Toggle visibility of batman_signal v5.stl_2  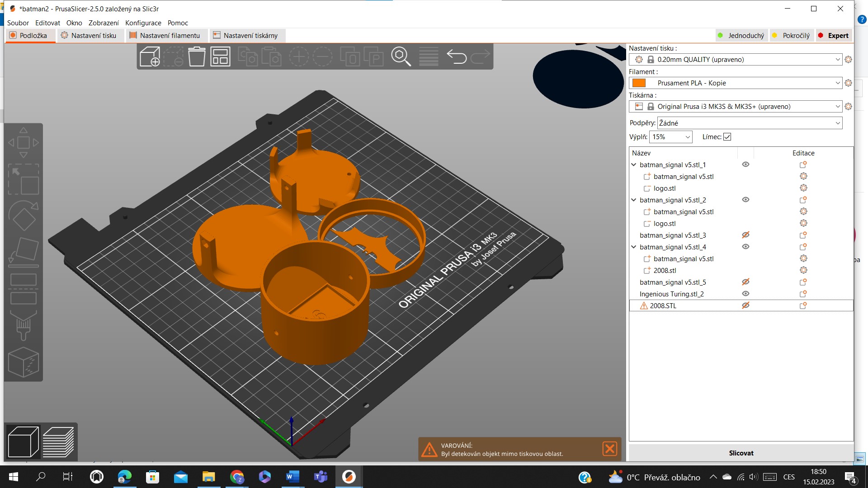tap(745, 200)
